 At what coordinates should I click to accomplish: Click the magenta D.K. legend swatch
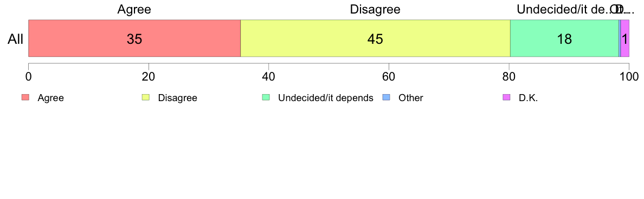coord(507,97)
